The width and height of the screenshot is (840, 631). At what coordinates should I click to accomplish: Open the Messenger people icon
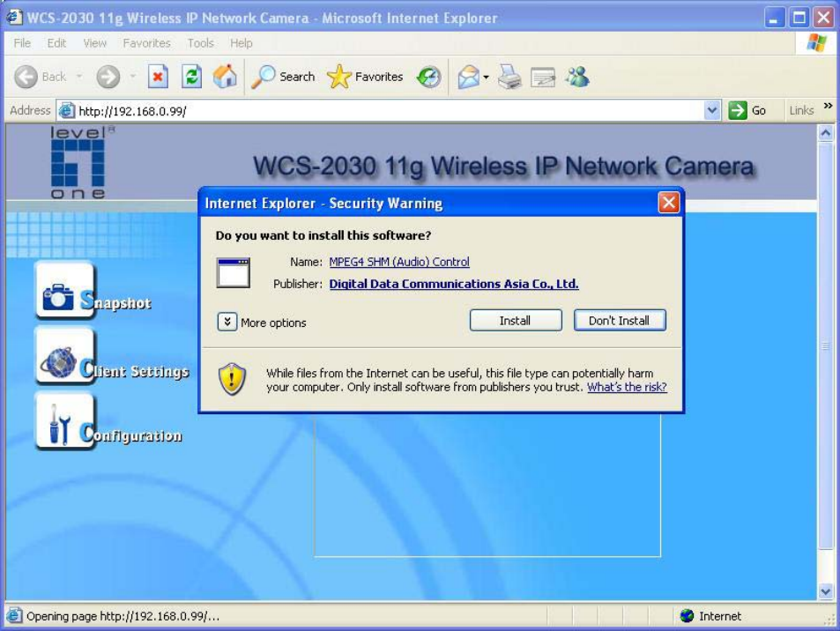point(578,77)
